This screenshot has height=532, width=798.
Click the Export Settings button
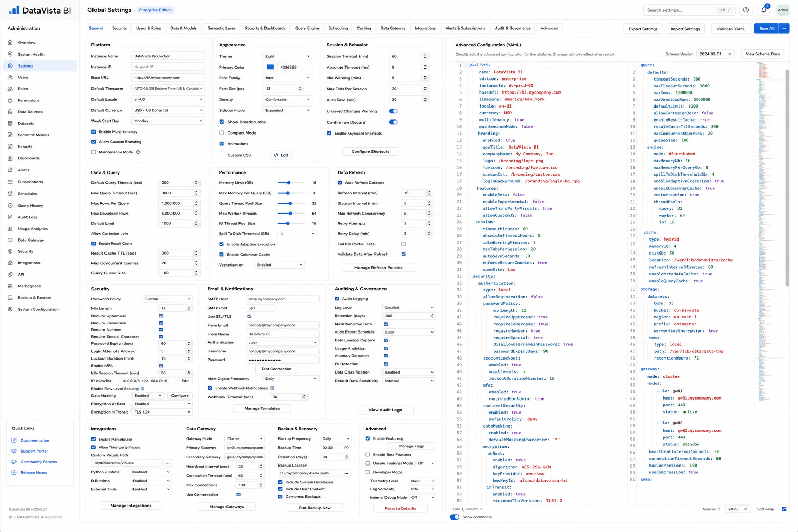(643, 29)
